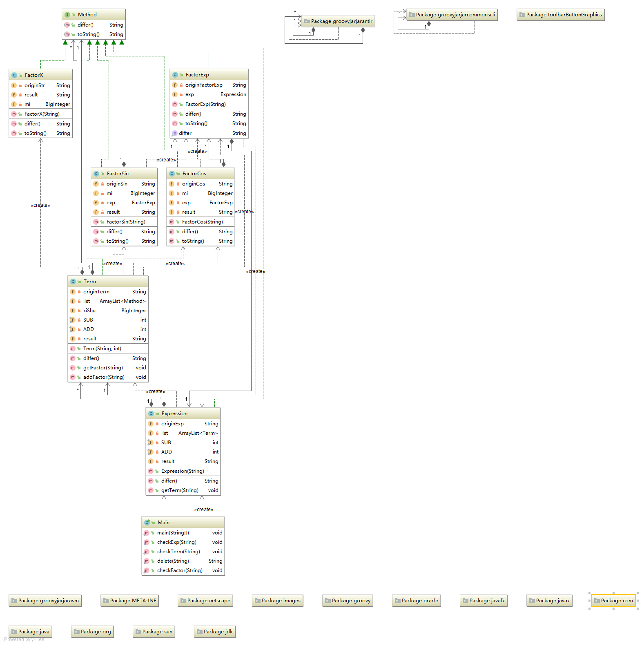This screenshot has width=644, height=646.
Task: Click the checkFactor(String) method in Main
Action: 183,570
